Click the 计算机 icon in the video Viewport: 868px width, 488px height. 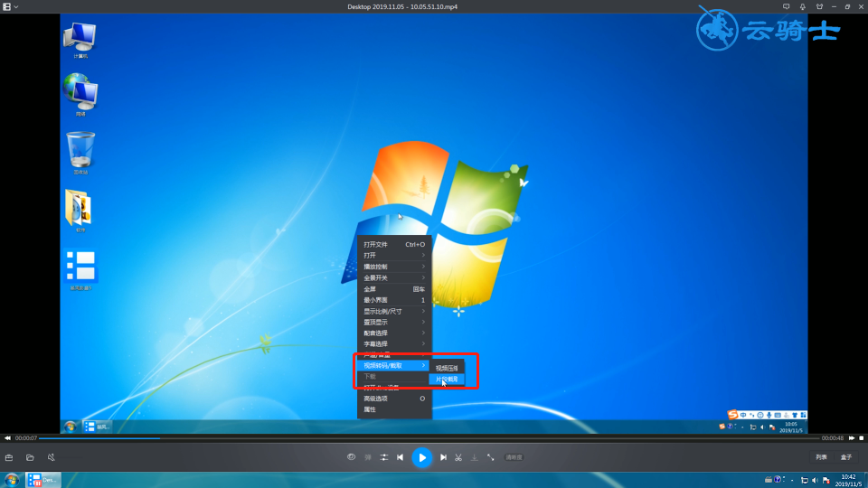[x=80, y=41]
